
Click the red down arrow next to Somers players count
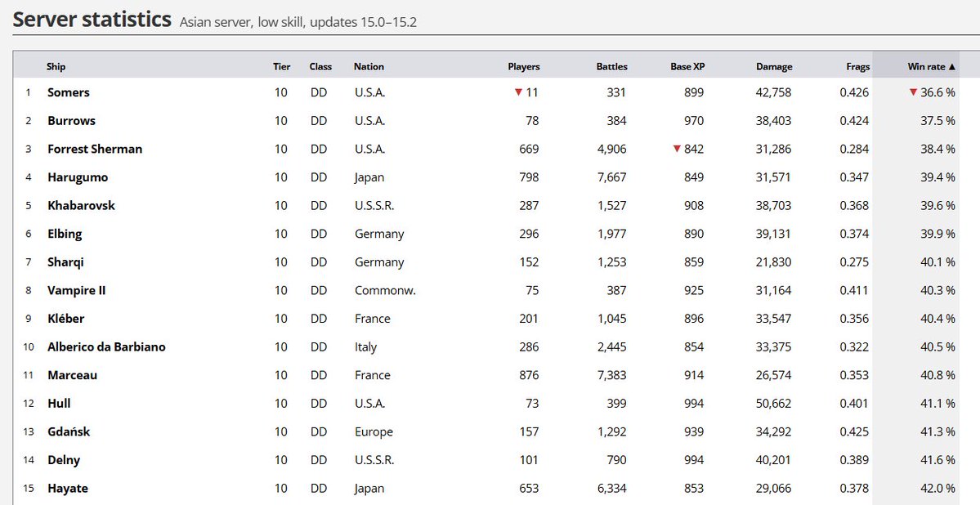(x=518, y=92)
